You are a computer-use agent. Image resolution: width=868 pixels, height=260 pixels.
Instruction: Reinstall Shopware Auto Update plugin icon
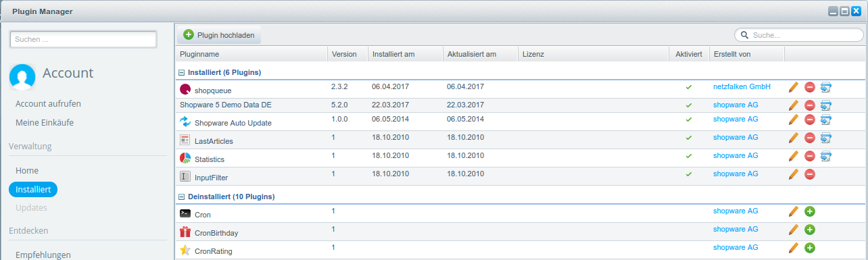click(x=826, y=120)
